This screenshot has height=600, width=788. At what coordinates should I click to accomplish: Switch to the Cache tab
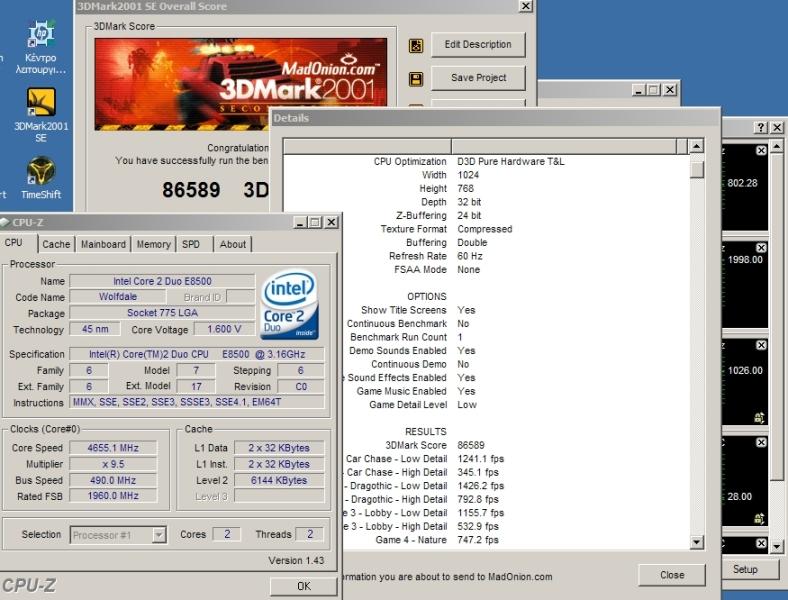(x=56, y=244)
